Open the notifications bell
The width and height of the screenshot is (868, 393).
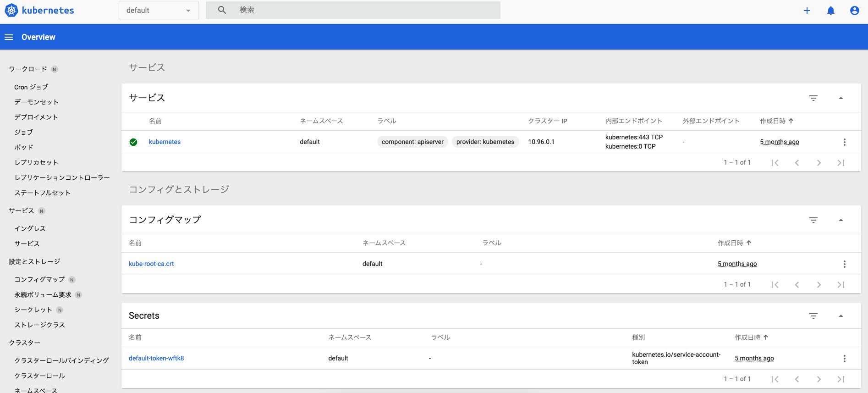click(x=831, y=11)
